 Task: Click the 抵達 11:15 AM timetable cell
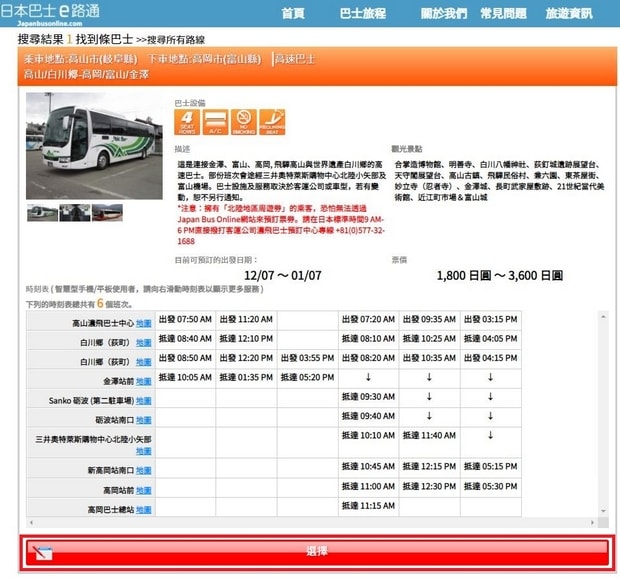(x=369, y=506)
